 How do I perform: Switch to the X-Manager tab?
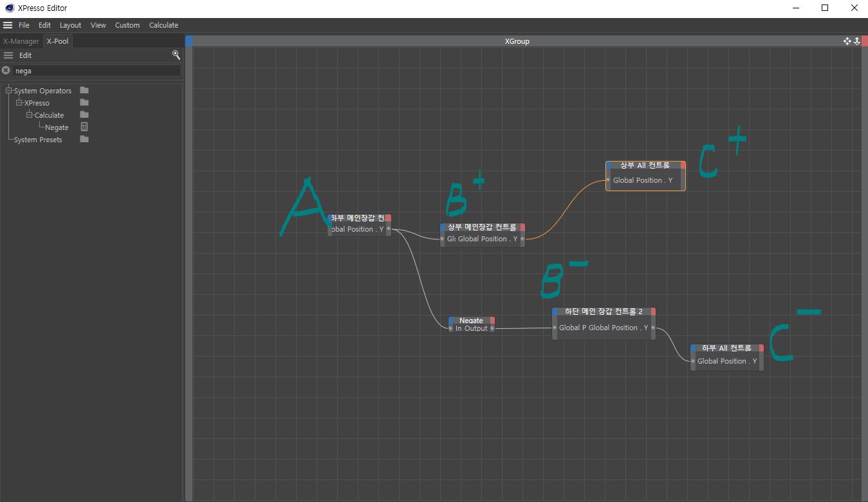[21, 41]
